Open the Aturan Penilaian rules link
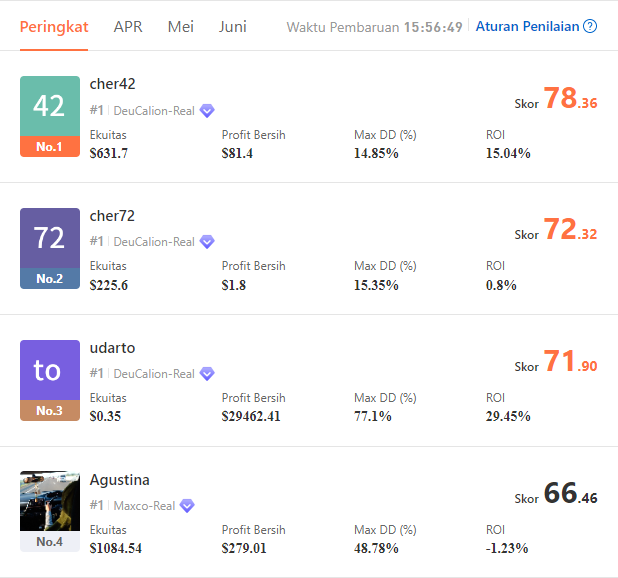Image resolution: width=618 pixels, height=578 pixels. (x=527, y=26)
